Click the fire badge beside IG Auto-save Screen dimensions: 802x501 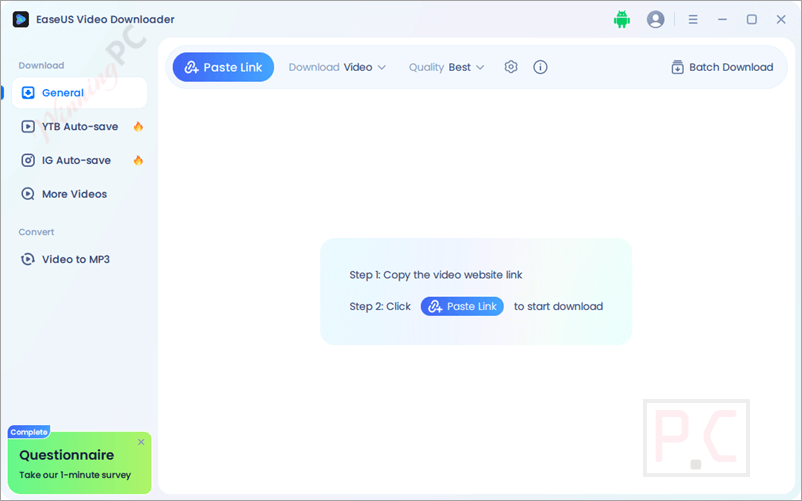(138, 160)
